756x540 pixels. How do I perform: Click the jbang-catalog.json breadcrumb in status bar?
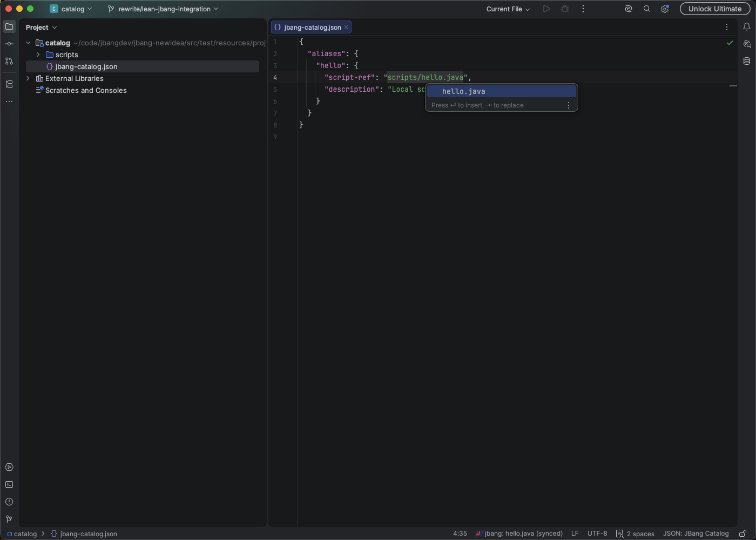click(84, 534)
